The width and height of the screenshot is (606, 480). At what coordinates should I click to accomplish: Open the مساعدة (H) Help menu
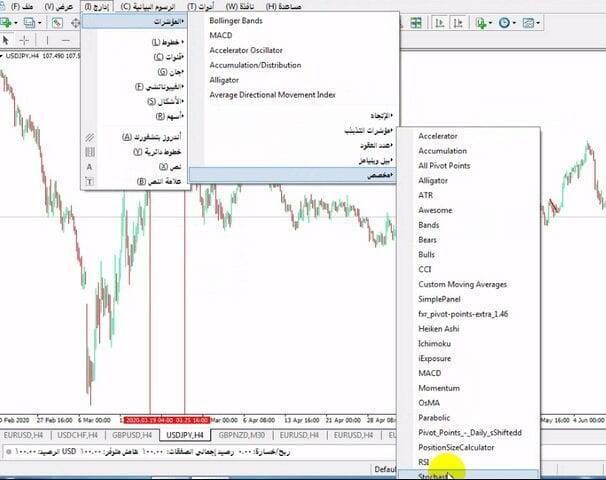pyautogui.click(x=283, y=7)
